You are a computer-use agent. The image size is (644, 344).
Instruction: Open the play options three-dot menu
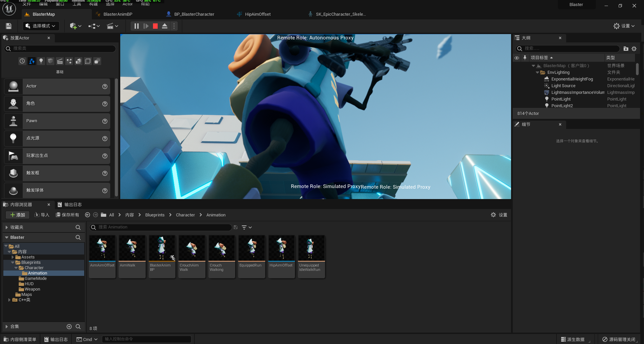point(174,26)
